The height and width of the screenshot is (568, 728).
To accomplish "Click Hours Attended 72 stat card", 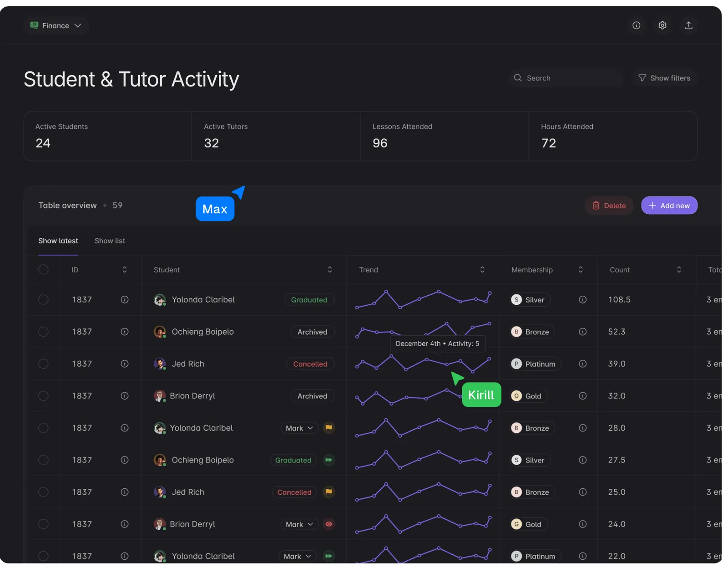I will click(x=613, y=136).
